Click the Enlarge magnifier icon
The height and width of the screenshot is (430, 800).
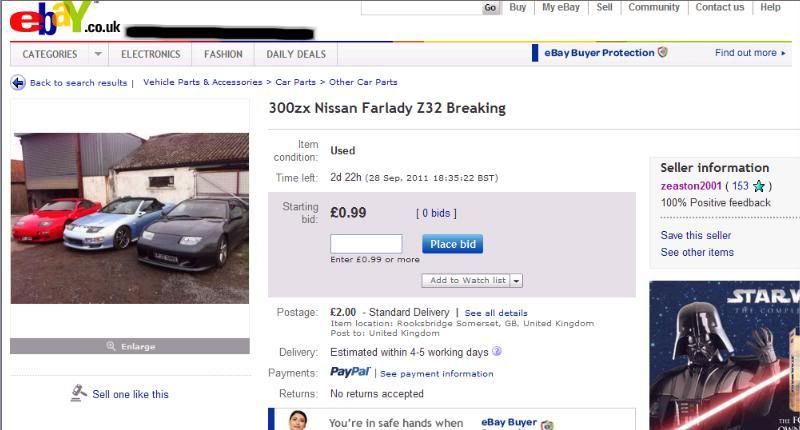[x=111, y=346]
